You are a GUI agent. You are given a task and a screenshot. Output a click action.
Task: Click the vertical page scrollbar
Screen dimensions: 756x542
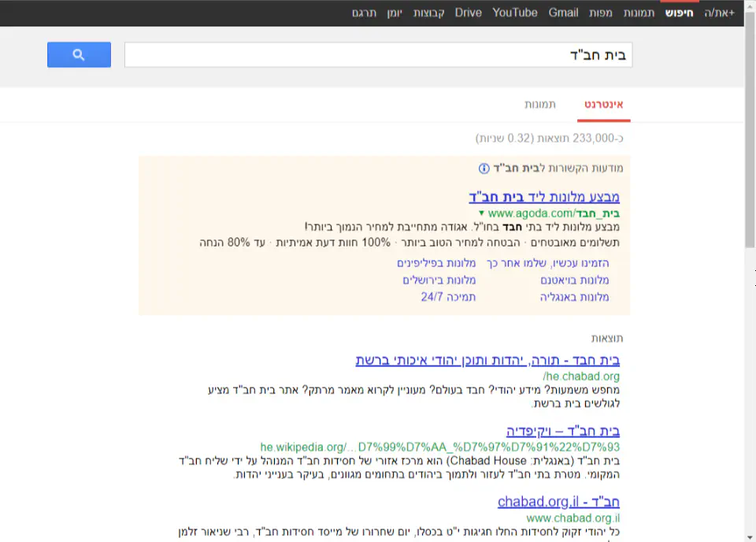(x=750, y=236)
